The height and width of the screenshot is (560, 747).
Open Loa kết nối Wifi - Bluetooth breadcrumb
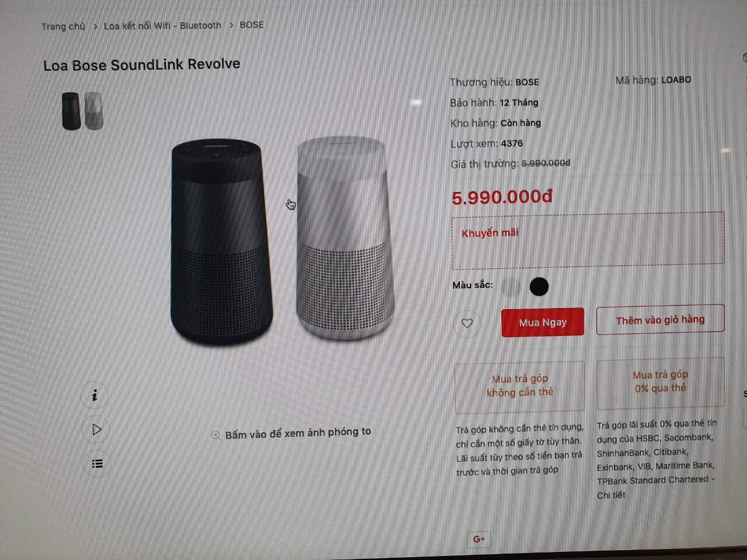coord(162,26)
